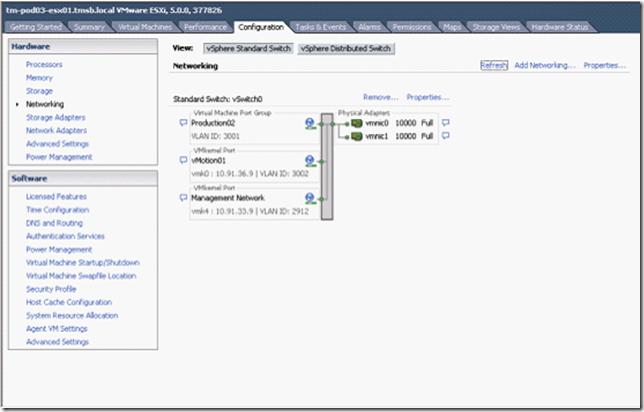Open the Maps tab
644x412 pixels.
pyautogui.click(x=452, y=27)
